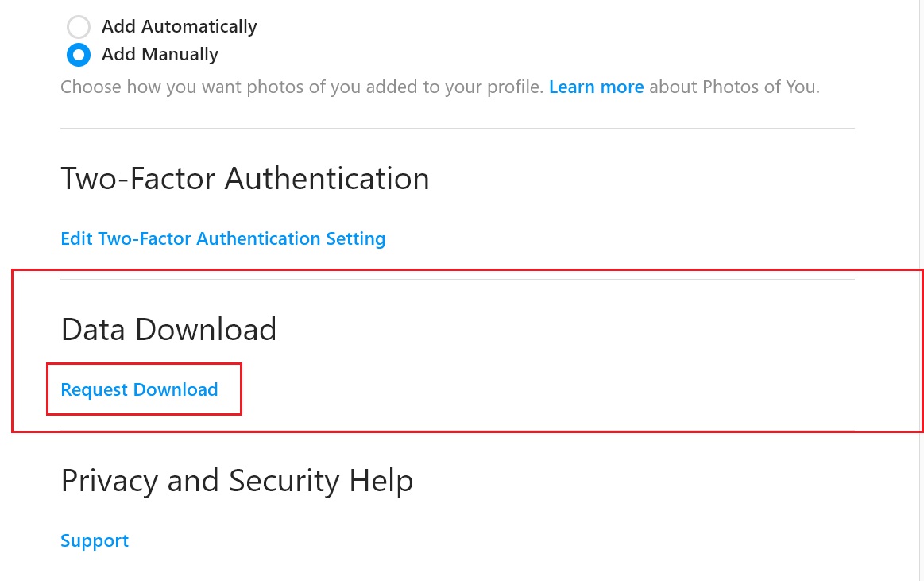This screenshot has height=581, width=924.
Task: Click "Two-Factor" in the large section heading
Action: tap(137, 179)
